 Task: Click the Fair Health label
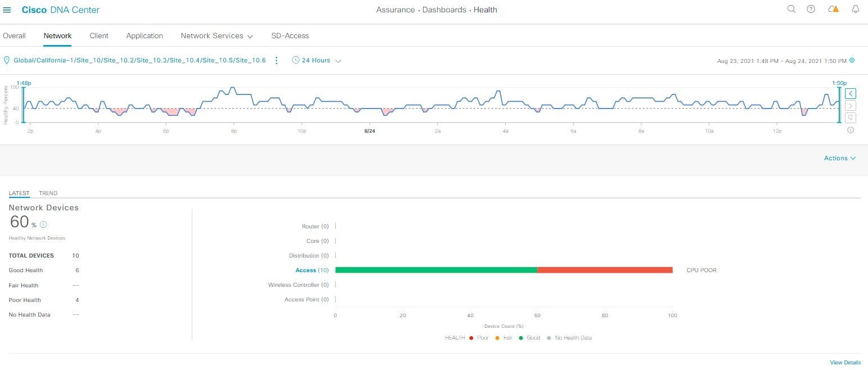pyautogui.click(x=24, y=285)
